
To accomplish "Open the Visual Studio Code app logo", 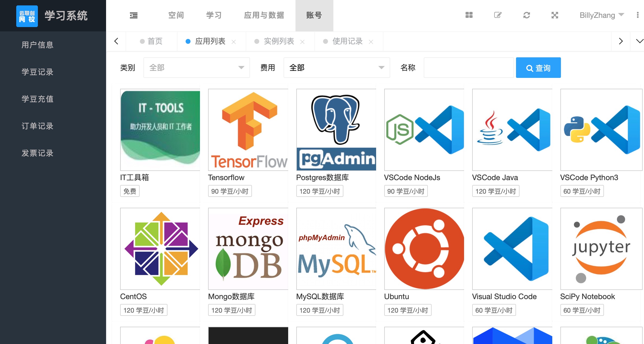I will (x=512, y=249).
